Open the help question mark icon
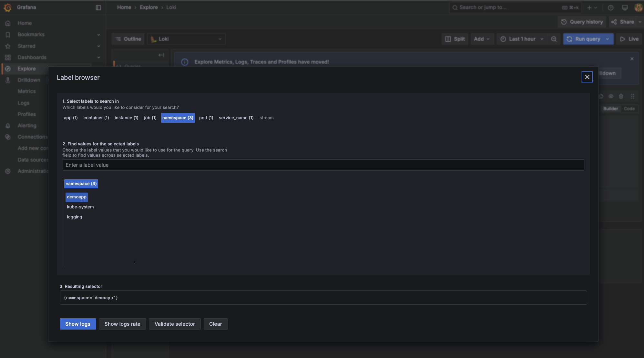Image resolution: width=644 pixels, height=358 pixels. coord(610,7)
